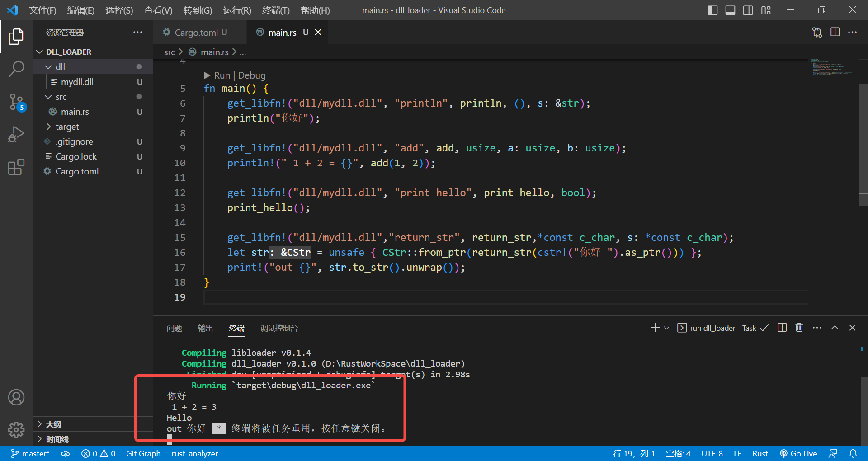Open the 帮助(H) menu
The width and height of the screenshot is (868, 461).
point(315,10)
